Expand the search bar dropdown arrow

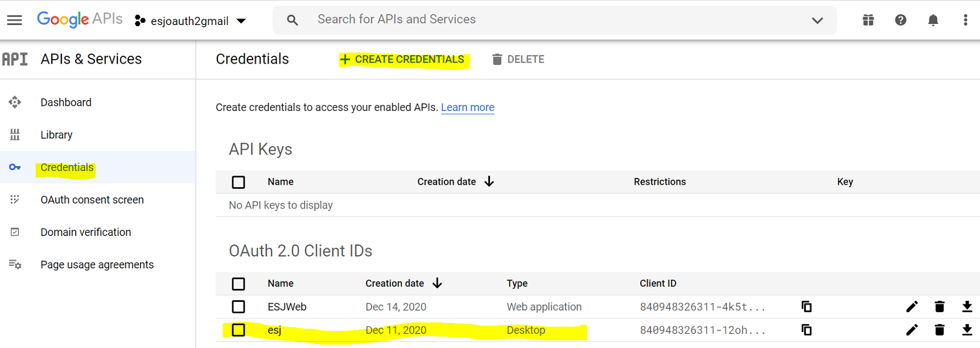817,20
